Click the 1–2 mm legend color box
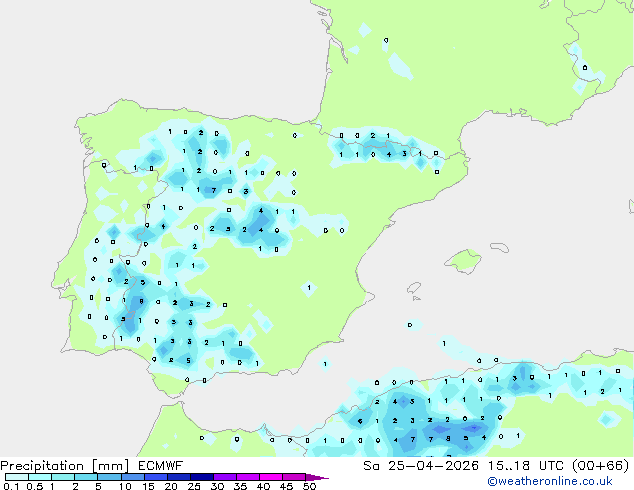634x490 pixels. [x=63, y=477]
